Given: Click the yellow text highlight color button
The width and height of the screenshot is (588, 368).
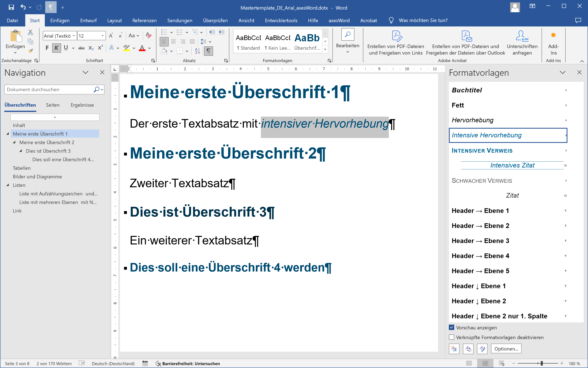Looking at the screenshot, I should pyautogui.click(x=127, y=48).
